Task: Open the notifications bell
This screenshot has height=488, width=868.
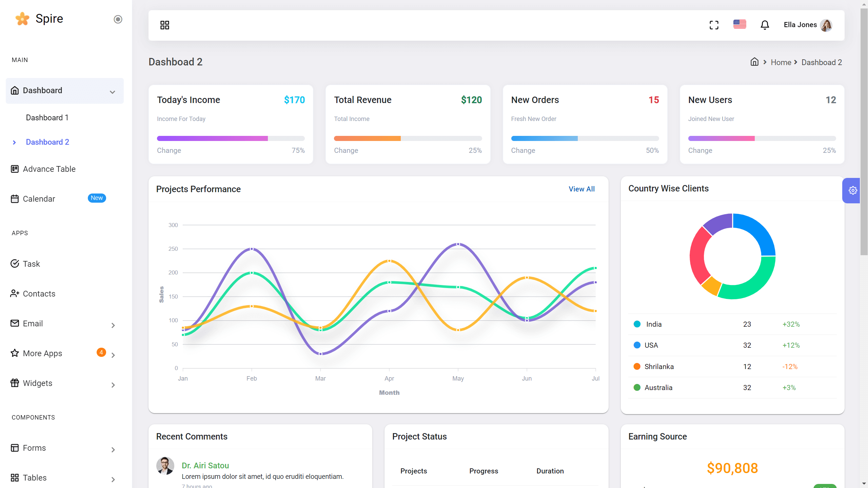Action: (765, 25)
